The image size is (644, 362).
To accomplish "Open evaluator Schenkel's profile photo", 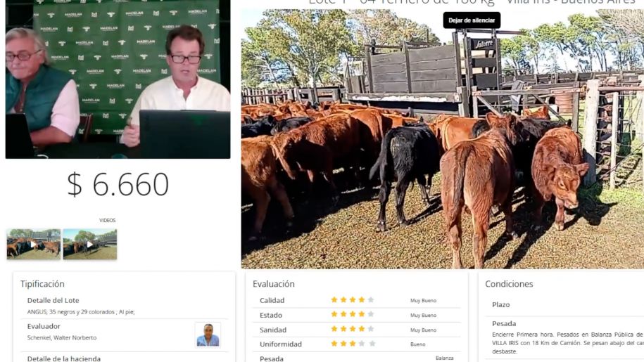I will 208,335.
